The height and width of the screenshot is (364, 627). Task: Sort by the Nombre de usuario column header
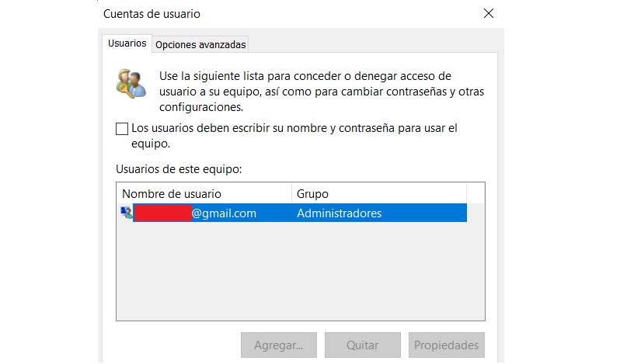204,194
